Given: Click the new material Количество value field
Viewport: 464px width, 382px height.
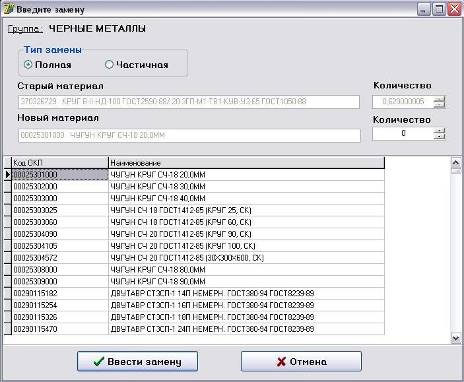Looking at the screenshot, I should pyautogui.click(x=403, y=134).
